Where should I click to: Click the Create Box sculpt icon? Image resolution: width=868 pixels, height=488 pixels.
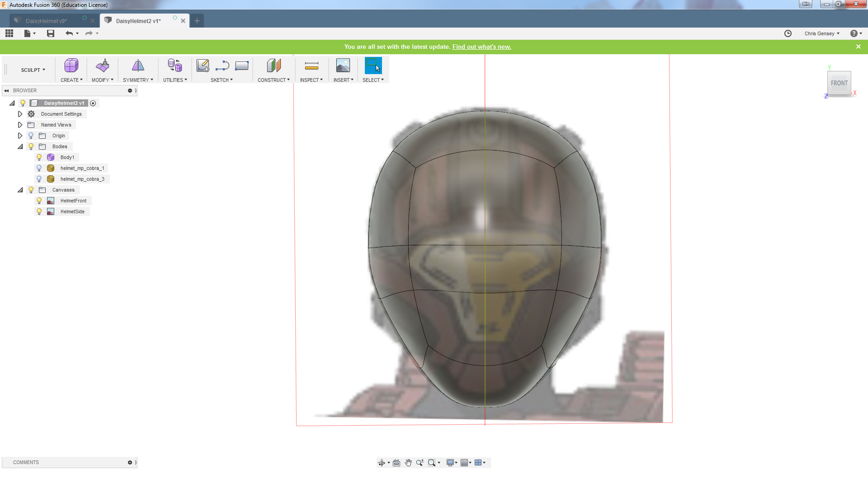pyautogui.click(x=71, y=66)
